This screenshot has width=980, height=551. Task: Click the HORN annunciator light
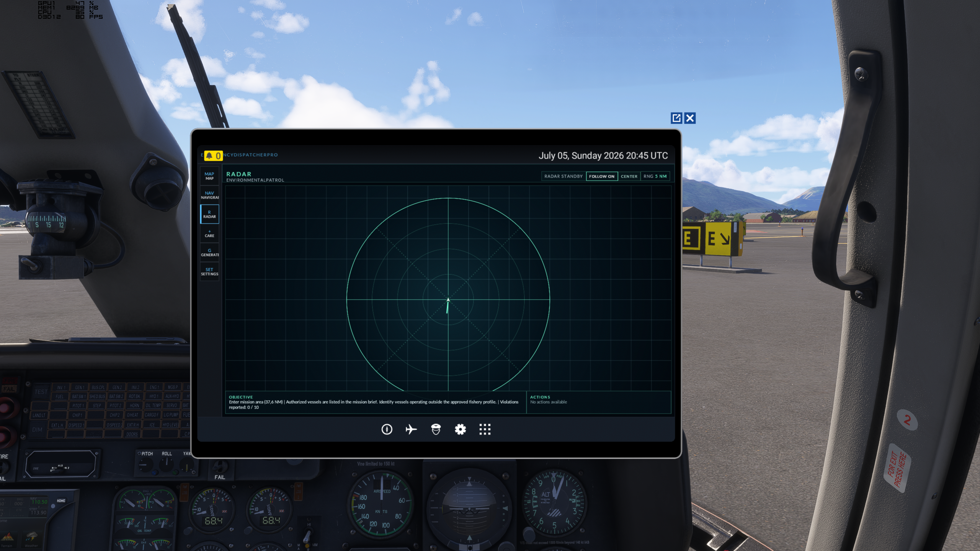point(134,406)
